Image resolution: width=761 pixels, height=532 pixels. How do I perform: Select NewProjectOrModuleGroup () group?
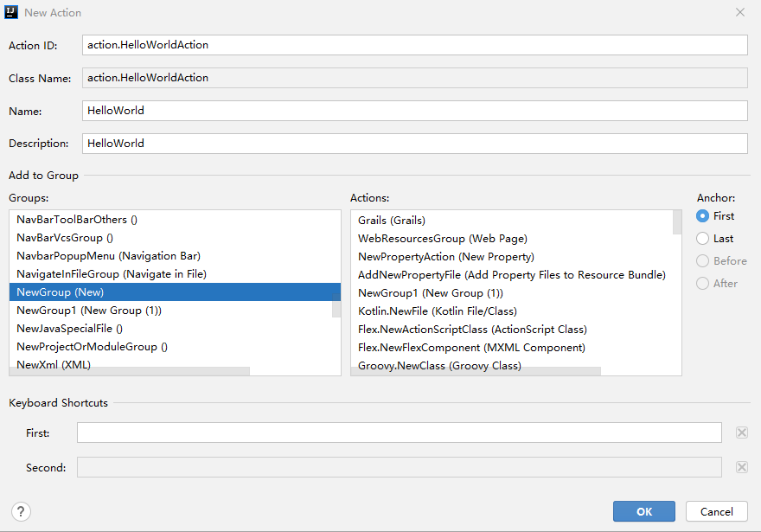coord(175,347)
